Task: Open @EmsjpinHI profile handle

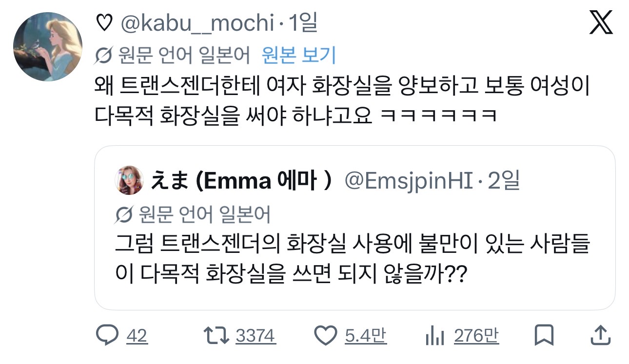Action: tap(409, 181)
